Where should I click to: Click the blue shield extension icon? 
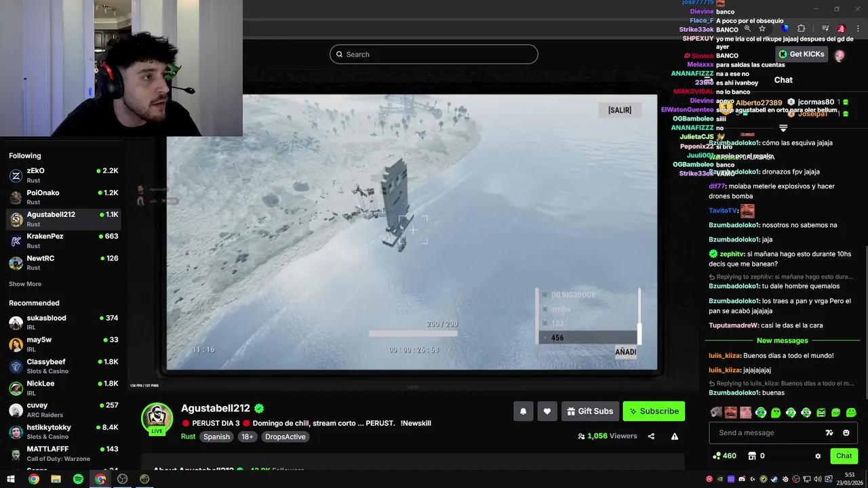click(785, 28)
